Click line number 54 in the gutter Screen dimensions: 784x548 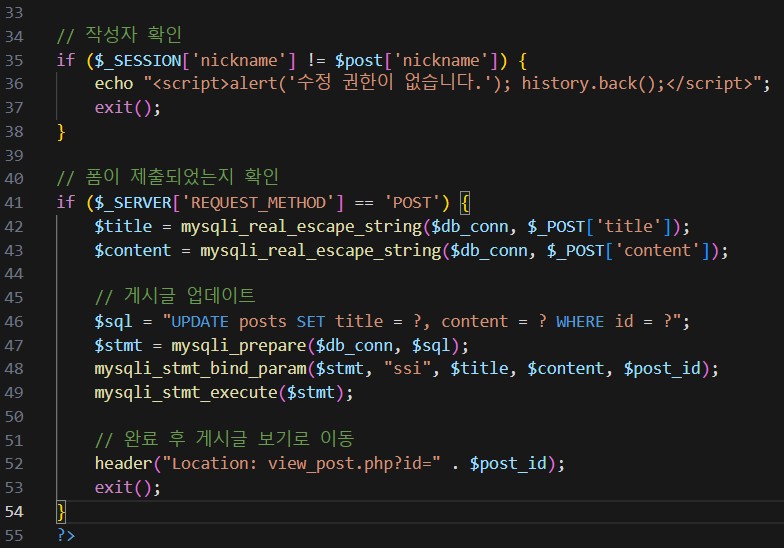(14, 512)
